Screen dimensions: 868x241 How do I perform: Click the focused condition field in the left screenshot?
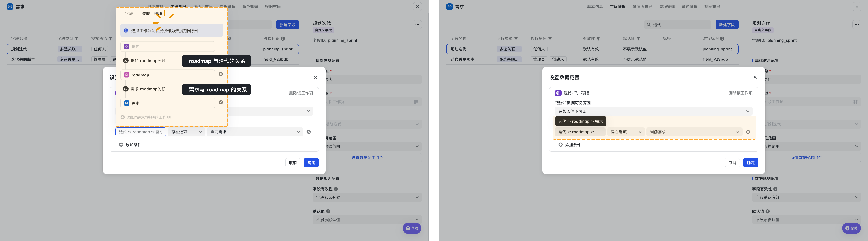tap(141, 132)
